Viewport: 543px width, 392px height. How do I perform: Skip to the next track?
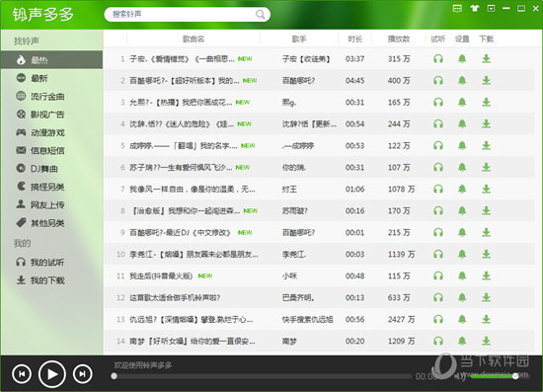coord(82,374)
